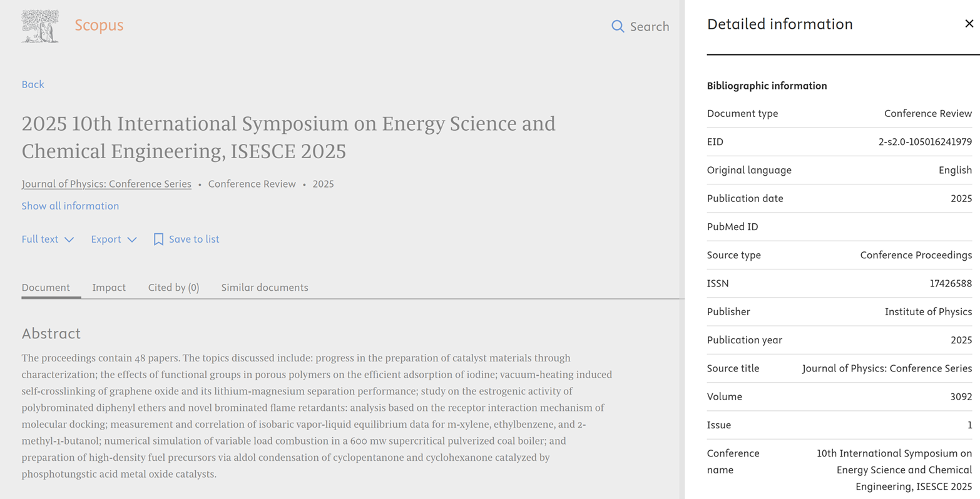Click the Conference name value in panel
Screen dimensions: 980x499
pyautogui.click(x=894, y=470)
